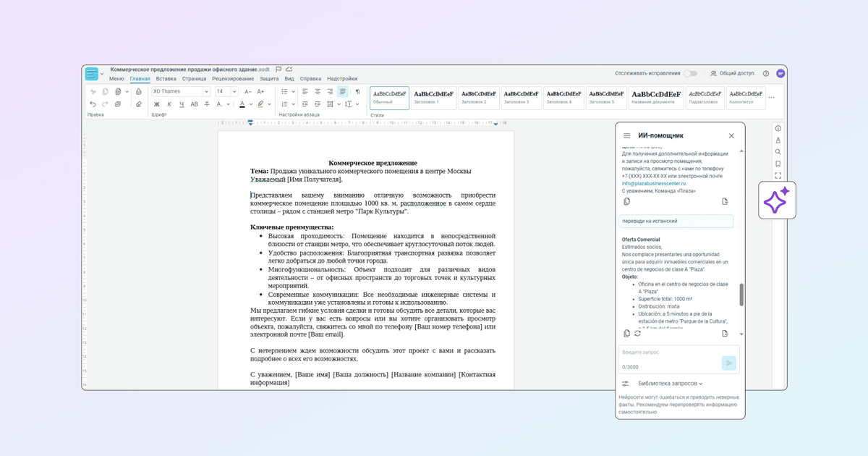Expand the paste options arrow

pos(127,92)
